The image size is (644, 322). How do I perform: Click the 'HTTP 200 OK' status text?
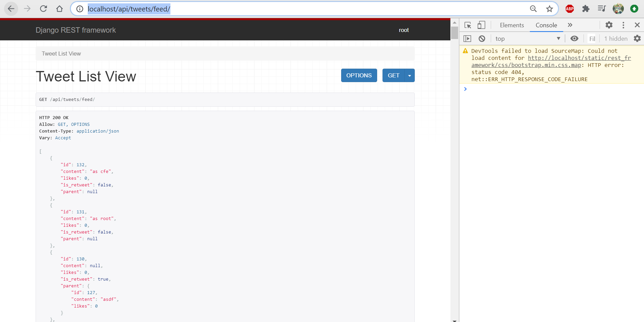54,118
